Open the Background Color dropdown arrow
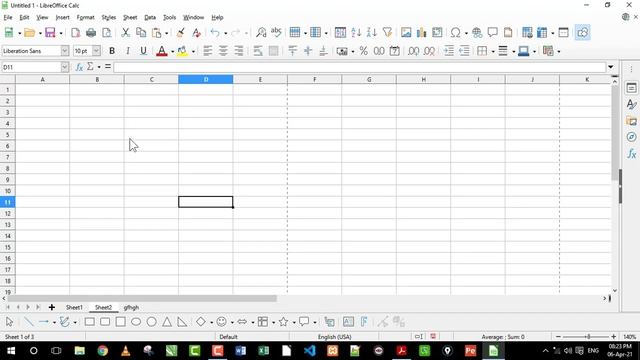Viewport: 640px width, 360px height. 193,51
